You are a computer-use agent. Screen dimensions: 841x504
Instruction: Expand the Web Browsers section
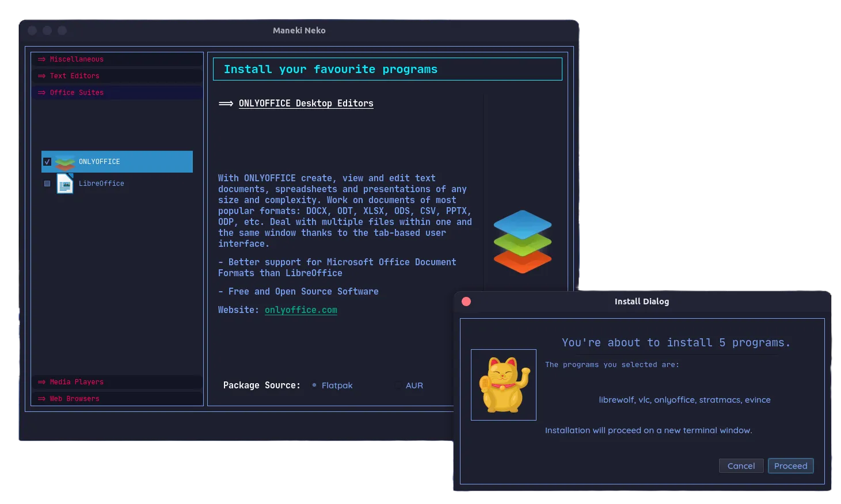(x=74, y=398)
